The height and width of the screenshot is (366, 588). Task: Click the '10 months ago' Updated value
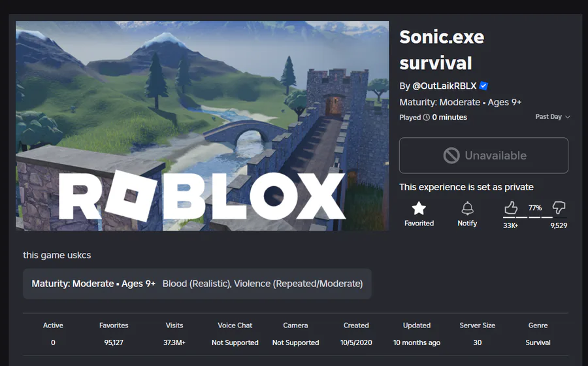point(417,342)
